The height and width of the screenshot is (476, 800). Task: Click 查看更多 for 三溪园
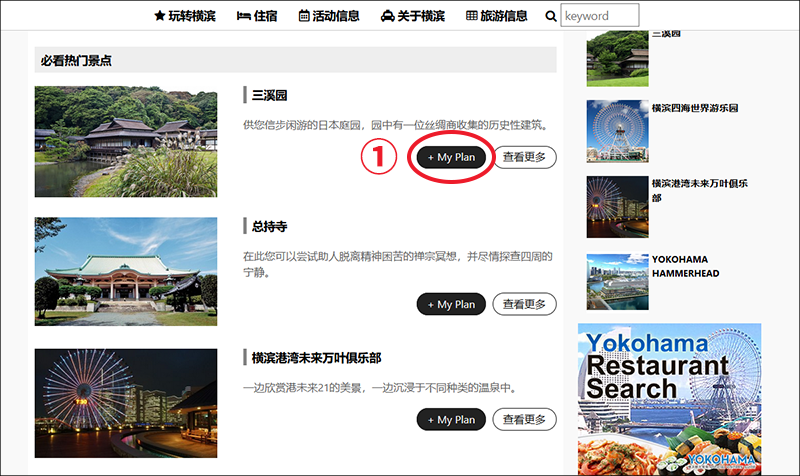(524, 158)
